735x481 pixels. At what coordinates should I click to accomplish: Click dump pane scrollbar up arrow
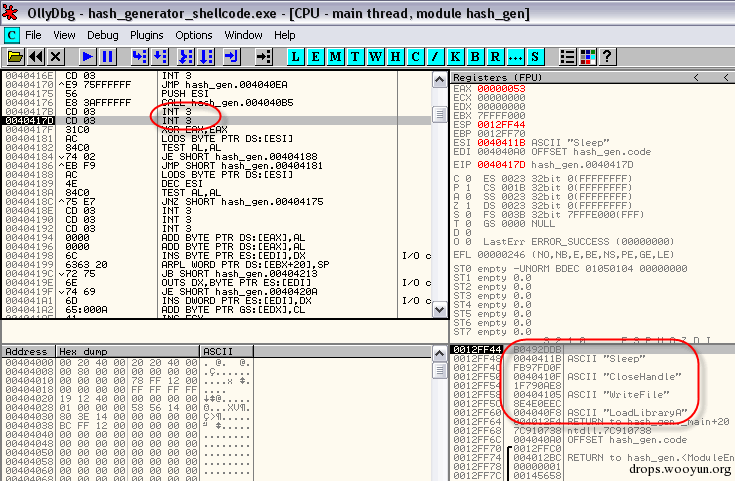439,353
